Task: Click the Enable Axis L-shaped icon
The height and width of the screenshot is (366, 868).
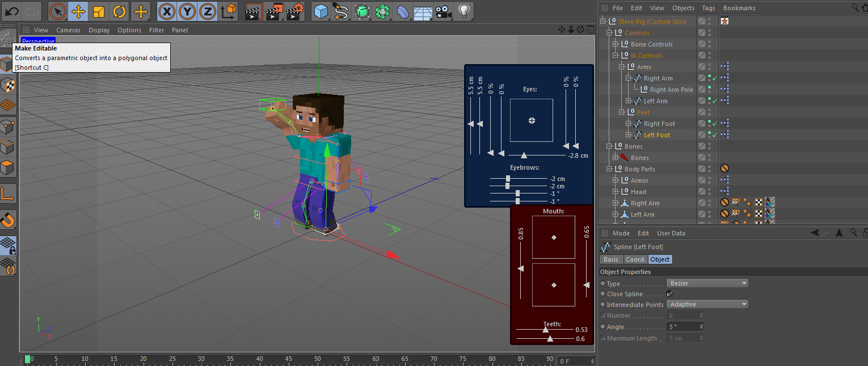Action: point(8,194)
